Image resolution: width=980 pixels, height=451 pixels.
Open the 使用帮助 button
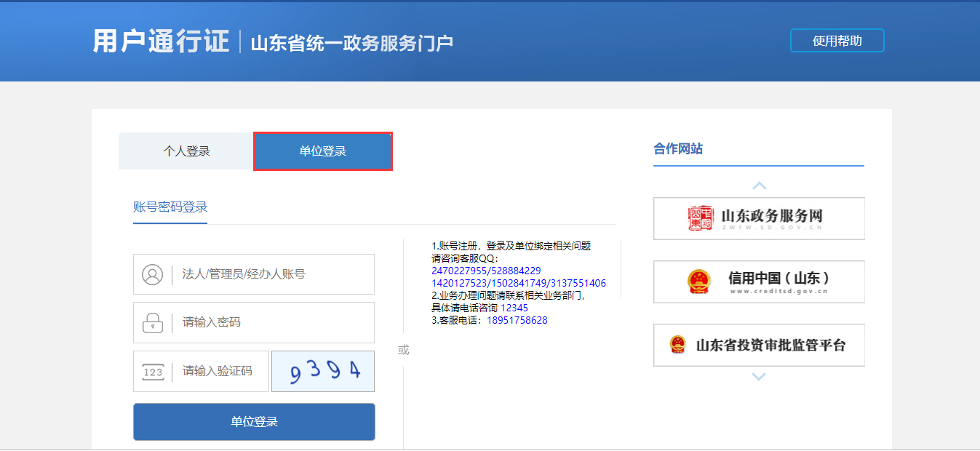(x=837, y=41)
